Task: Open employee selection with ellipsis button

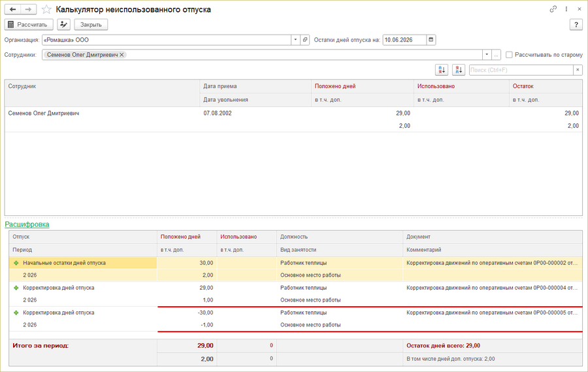Action: [x=496, y=55]
